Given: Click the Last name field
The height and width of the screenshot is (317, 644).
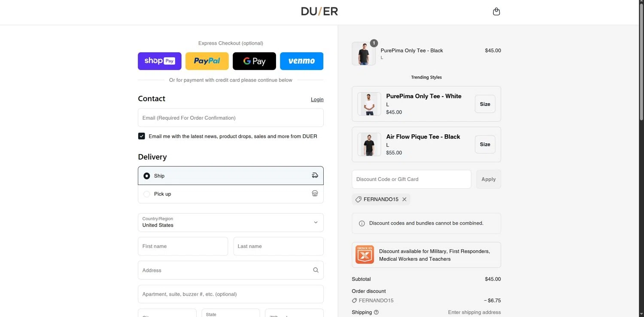Looking at the screenshot, I should click(279, 246).
